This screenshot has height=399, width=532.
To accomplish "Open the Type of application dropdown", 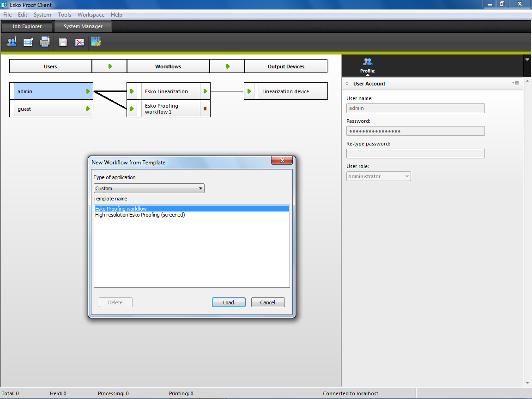I will 149,188.
